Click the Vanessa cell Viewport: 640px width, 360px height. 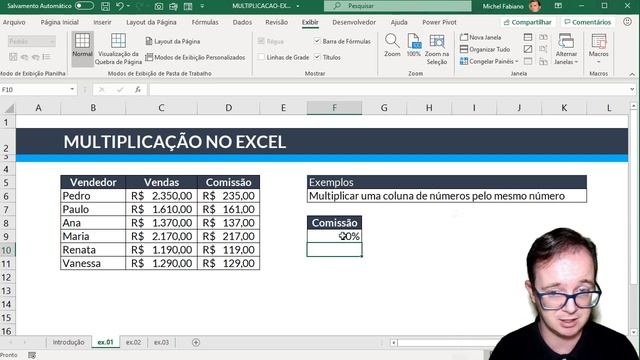pos(93,263)
